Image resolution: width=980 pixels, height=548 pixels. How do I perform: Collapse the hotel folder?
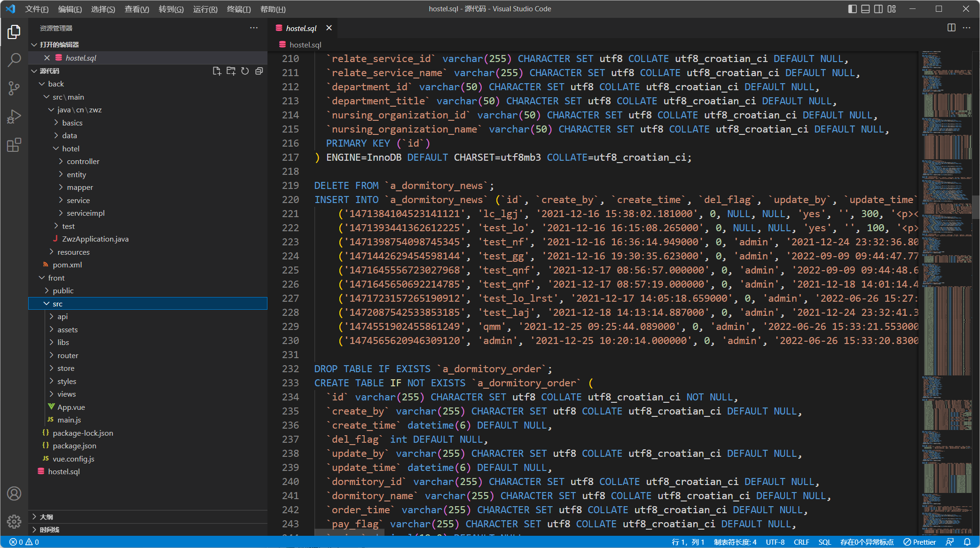click(71, 149)
